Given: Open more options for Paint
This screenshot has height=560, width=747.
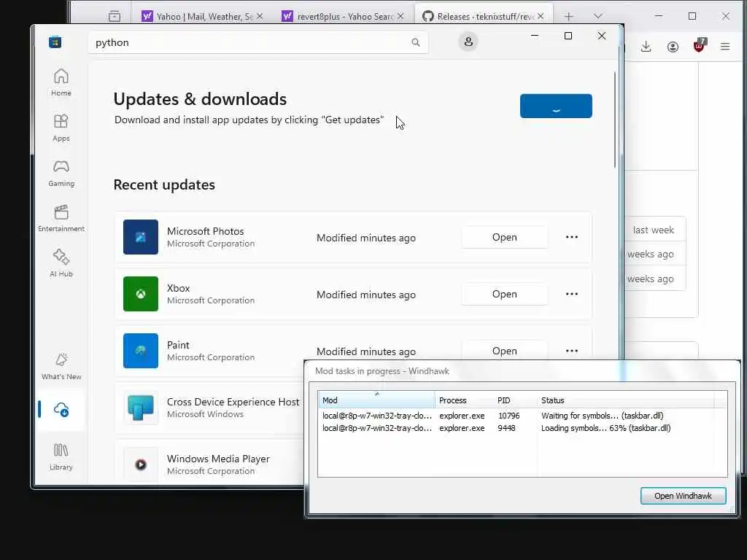Looking at the screenshot, I should point(572,351).
